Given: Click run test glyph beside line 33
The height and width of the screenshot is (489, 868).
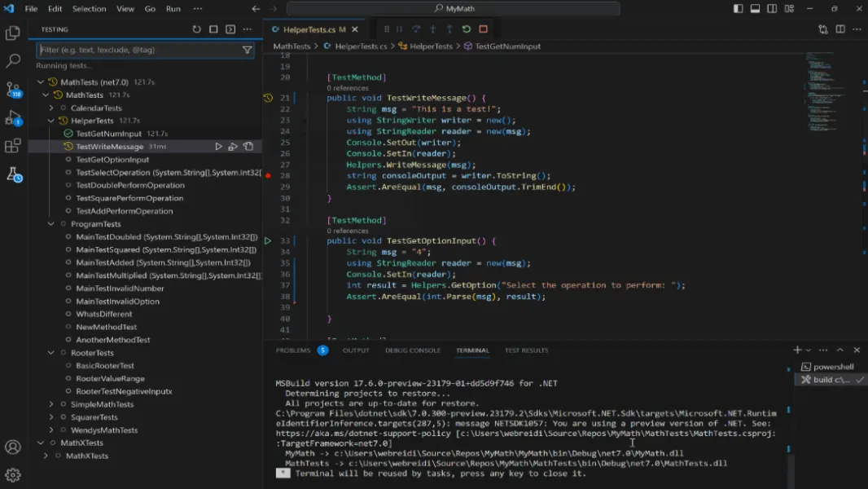Looking at the screenshot, I should pyautogui.click(x=268, y=241).
